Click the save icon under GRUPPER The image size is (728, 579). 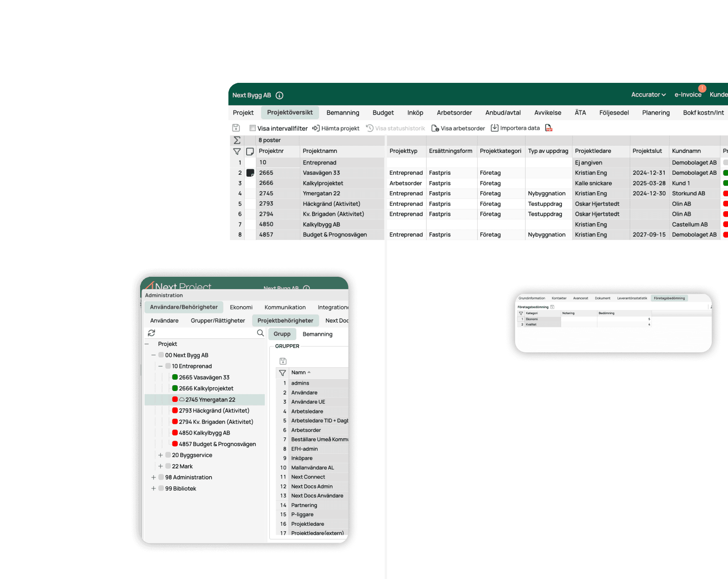click(283, 361)
